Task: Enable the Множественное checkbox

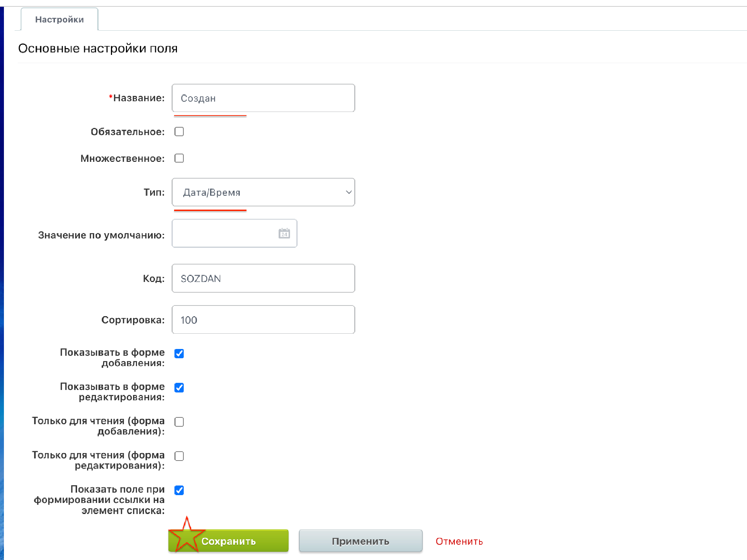Action: coord(179,158)
